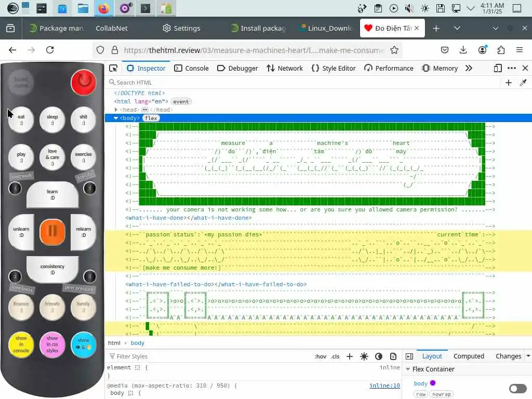The image size is (532, 399).
Task: Open the Computed sidebar tab
Action: coord(469,356)
